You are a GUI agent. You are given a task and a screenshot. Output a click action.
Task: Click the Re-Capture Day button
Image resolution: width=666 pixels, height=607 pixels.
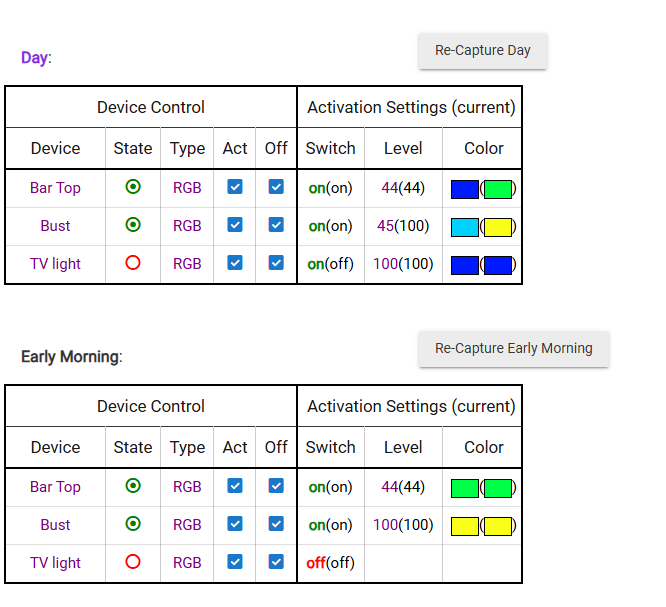(x=482, y=51)
